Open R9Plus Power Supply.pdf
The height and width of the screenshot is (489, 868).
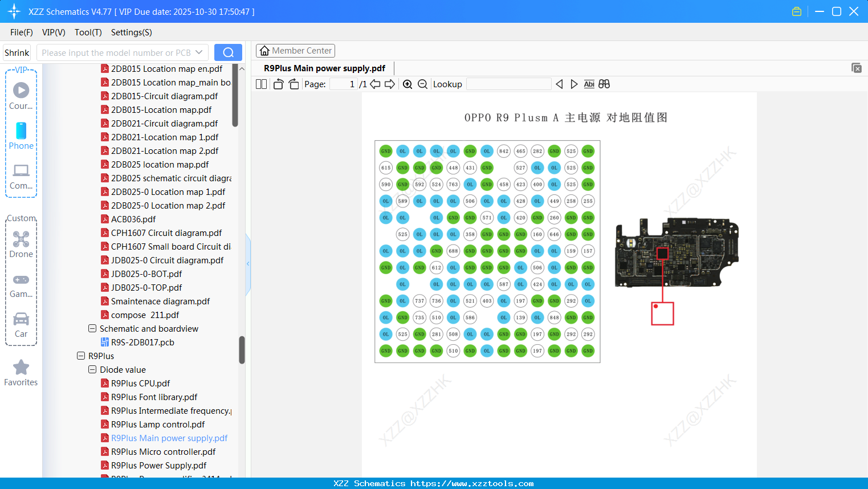tap(158, 466)
